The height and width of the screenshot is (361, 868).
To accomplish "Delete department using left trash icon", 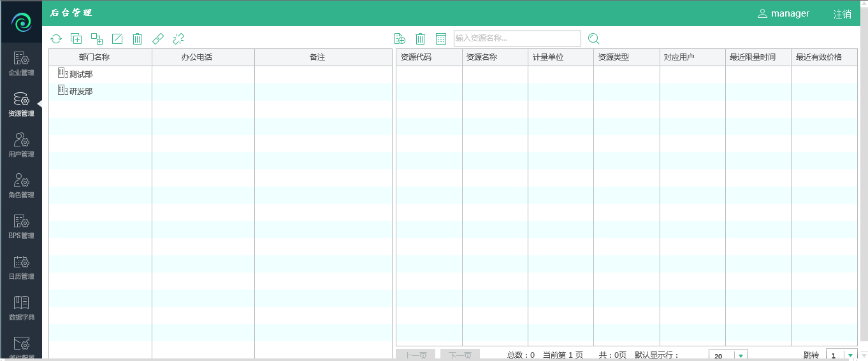I will point(137,39).
